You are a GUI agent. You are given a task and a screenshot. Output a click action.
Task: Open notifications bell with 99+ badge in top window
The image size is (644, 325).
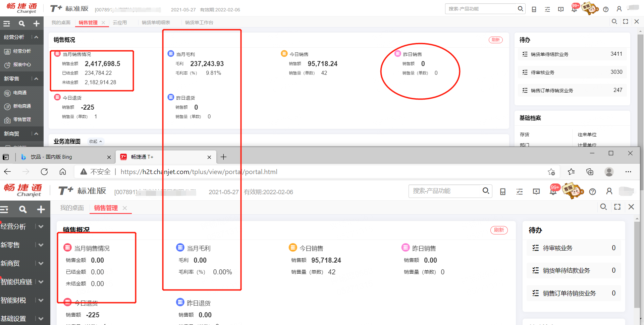574,9
